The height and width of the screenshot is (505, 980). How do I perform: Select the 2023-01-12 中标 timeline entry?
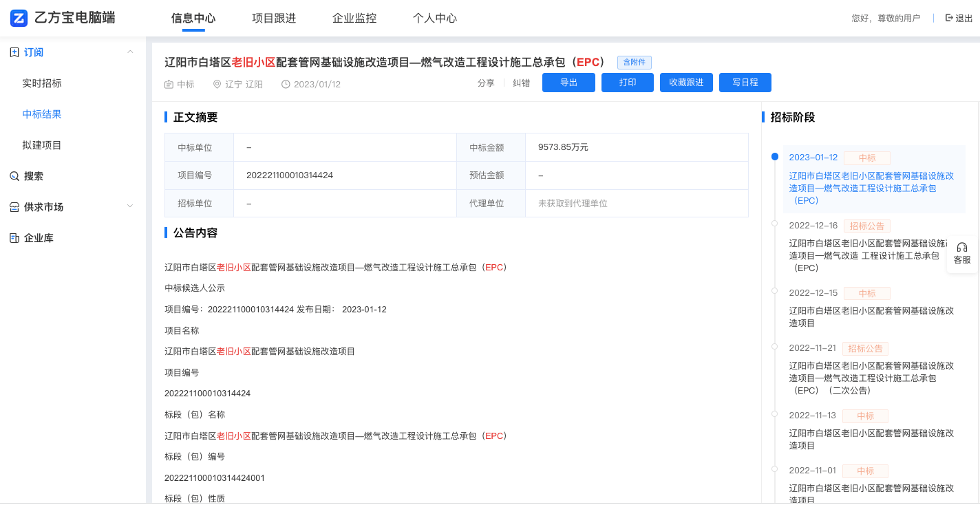874,178
